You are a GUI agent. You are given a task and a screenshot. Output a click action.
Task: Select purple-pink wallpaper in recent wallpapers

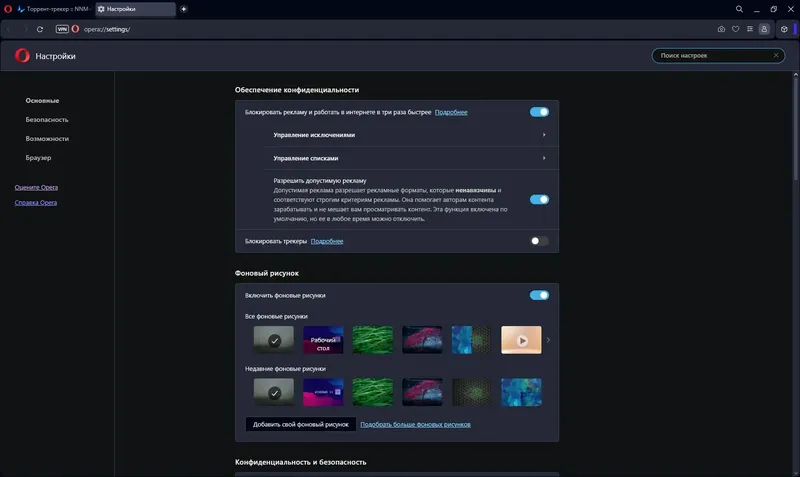pyautogui.click(x=323, y=392)
